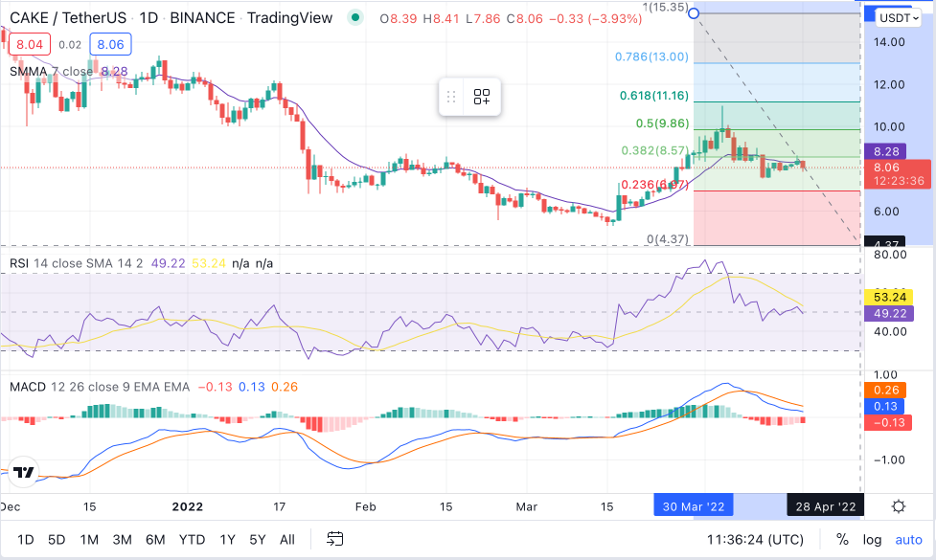Click the blue 0.13 MACD axis tag
The image size is (936, 560).
click(884, 406)
